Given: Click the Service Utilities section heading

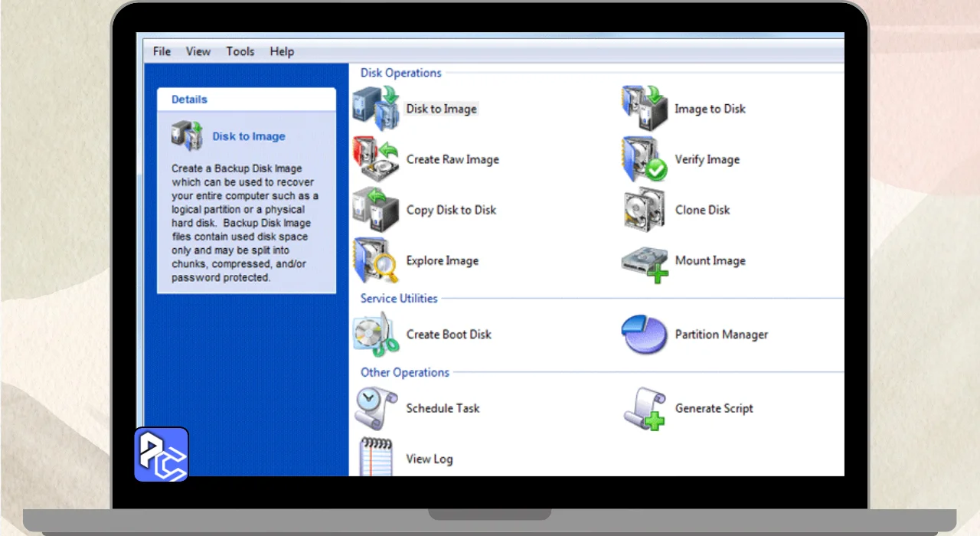Looking at the screenshot, I should [x=399, y=298].
